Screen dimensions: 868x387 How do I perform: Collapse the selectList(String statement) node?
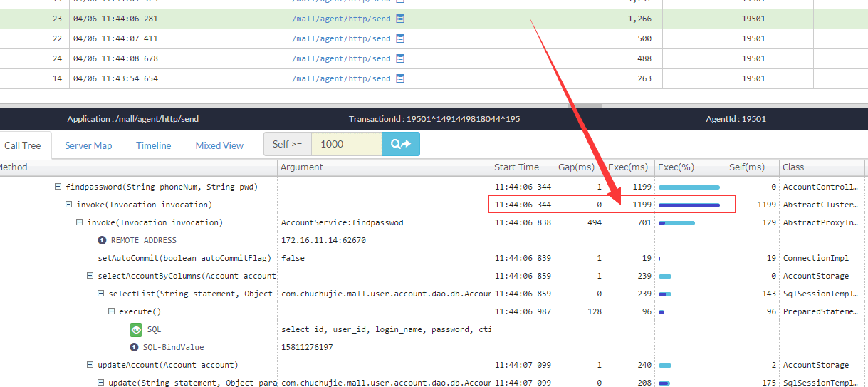(101, 294)
